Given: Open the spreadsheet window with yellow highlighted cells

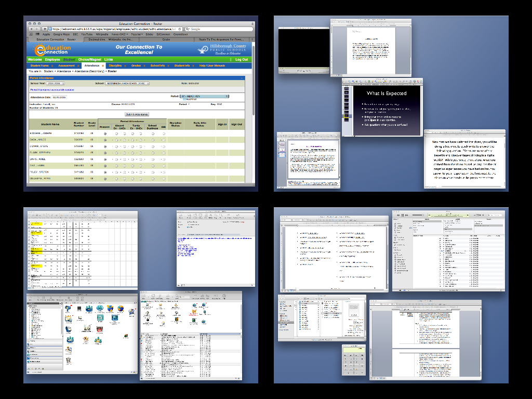Looking at the screenshot, I should 83,250.
